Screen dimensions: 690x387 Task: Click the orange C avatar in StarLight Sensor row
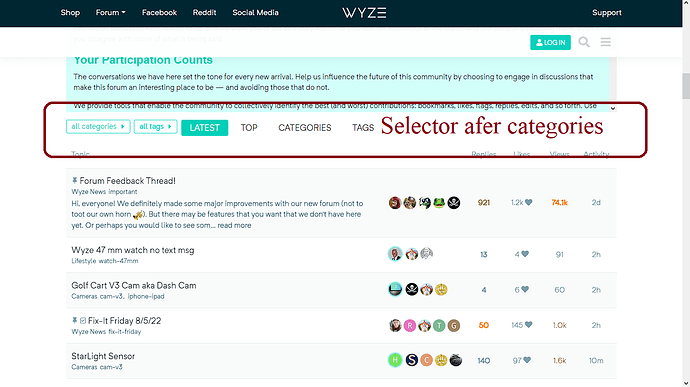point(426,360)
